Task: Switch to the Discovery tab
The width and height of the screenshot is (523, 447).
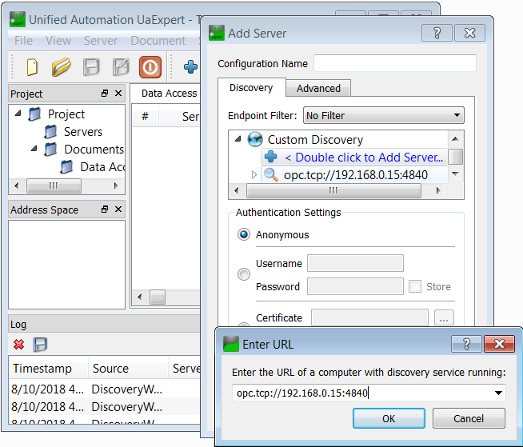Action: click(x=251, y=87)
